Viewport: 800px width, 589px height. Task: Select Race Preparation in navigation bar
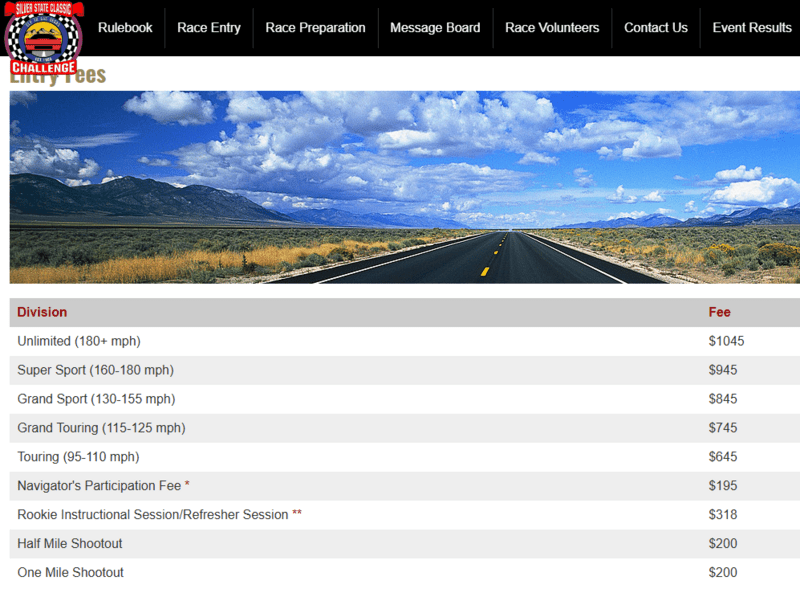[x=315, y=28]
